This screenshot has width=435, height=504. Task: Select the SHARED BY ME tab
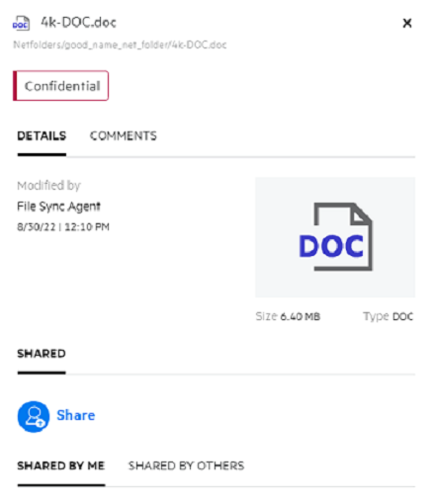point(61,465)
